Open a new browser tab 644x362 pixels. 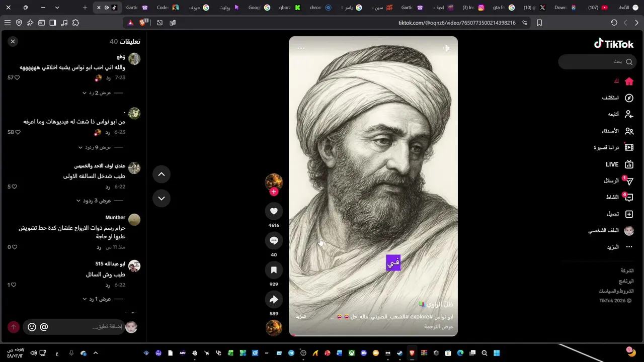pyautogui.click(x=85, y=8)
